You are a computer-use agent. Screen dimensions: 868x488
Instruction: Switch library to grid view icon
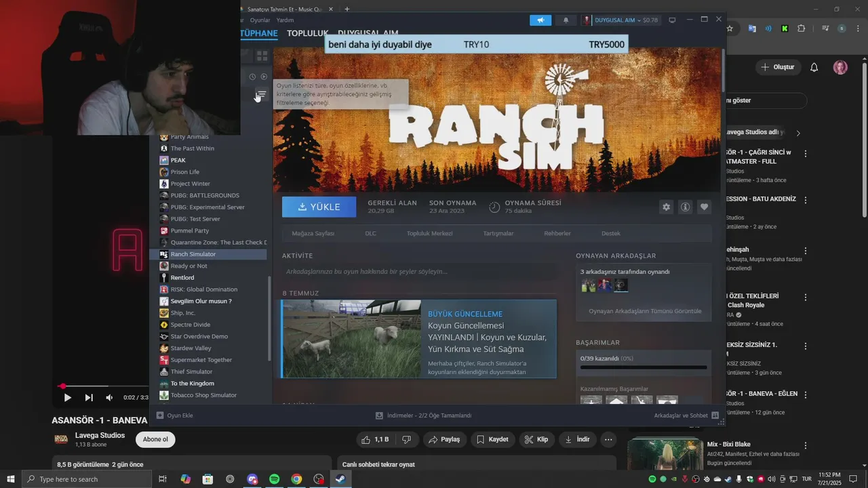pos(262,56)
